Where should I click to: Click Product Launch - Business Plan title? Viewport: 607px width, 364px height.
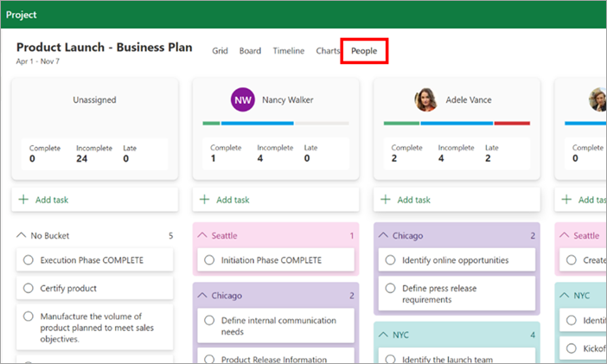(x=104, y=48)
